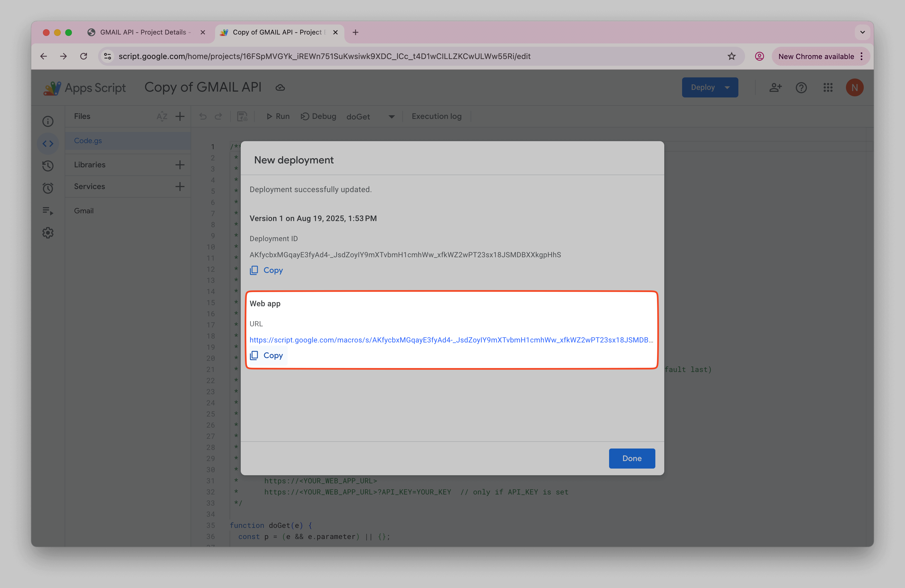
Task: Select the Gmail service entry
Action: coord(84,211)
